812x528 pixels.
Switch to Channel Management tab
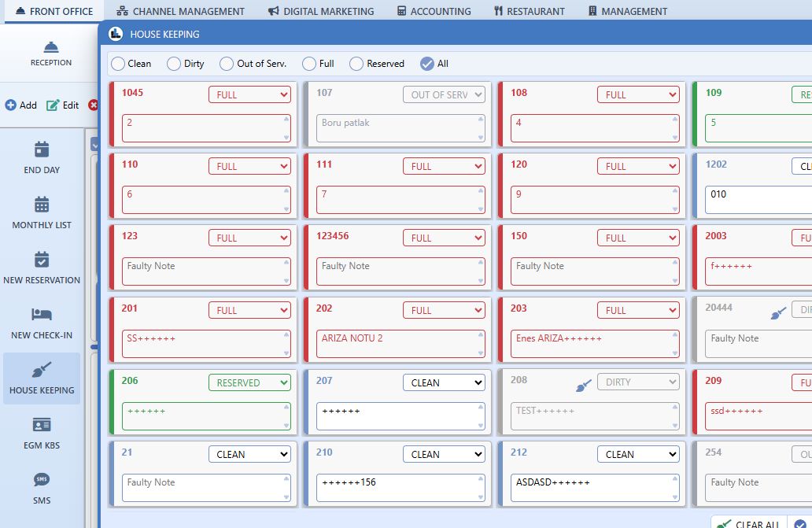[180, 11]
